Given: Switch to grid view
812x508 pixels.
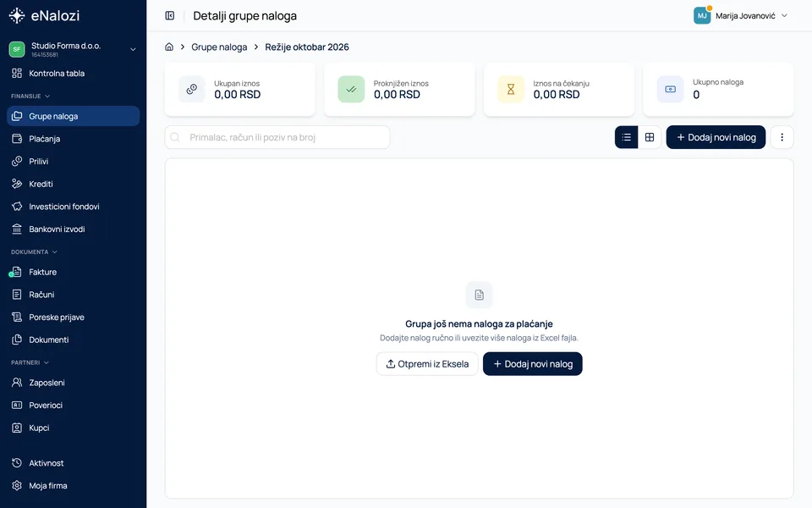Looking at the screenshot, I should coord(650,137).
